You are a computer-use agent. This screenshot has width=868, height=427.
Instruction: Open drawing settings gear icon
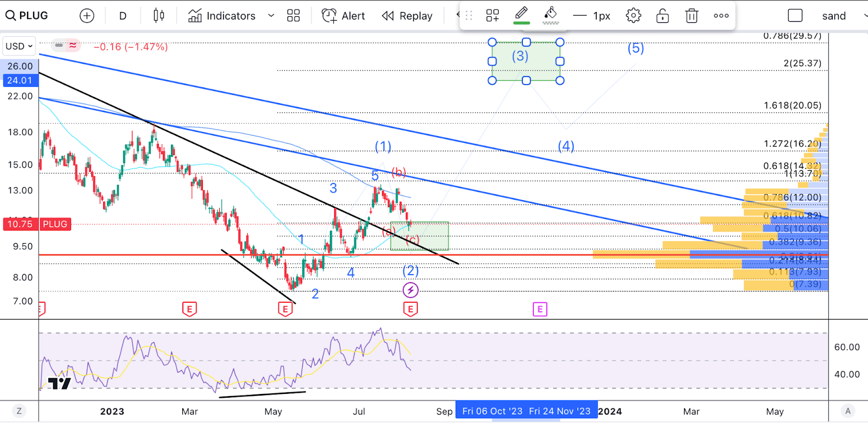(633, 16)
